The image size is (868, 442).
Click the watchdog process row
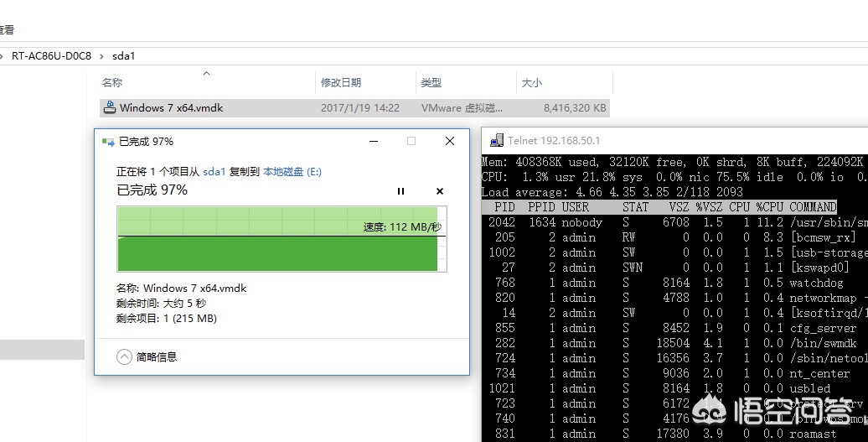pos(674,283)
